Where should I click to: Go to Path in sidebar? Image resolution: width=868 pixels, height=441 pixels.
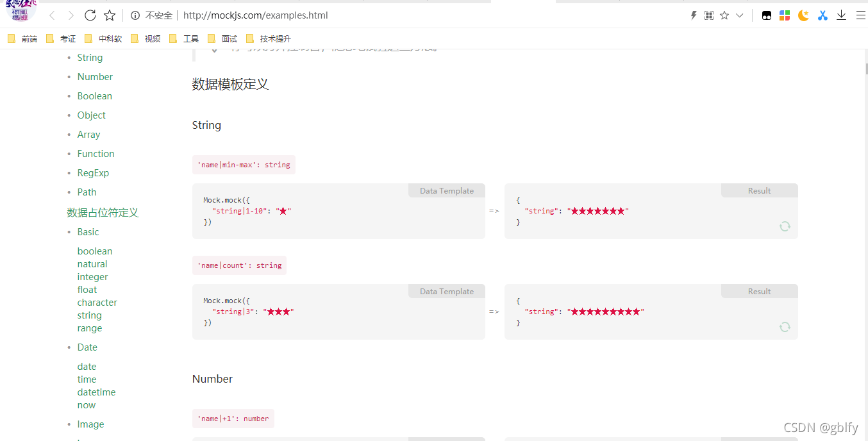(x=87, y=192)
